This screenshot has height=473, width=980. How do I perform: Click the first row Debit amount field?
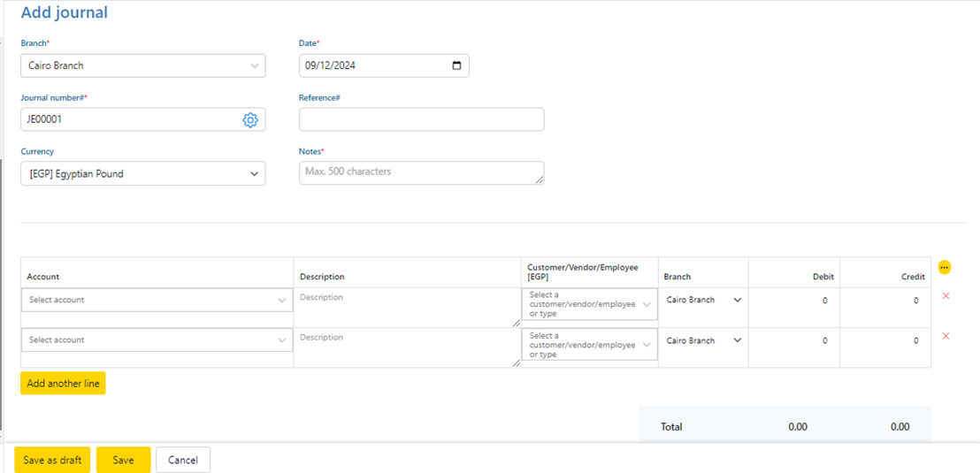click(x=794, y=301)
